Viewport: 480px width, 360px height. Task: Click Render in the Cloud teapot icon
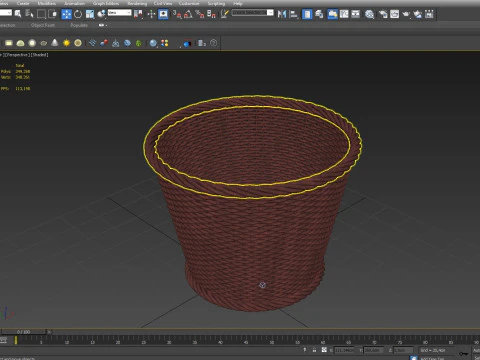(x=418, y=14)
